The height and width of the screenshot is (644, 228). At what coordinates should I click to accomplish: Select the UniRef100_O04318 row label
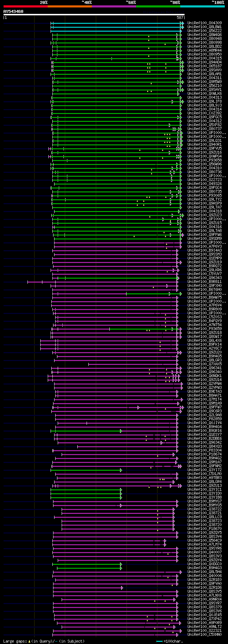pyautogui.click(x=204, y=211)
